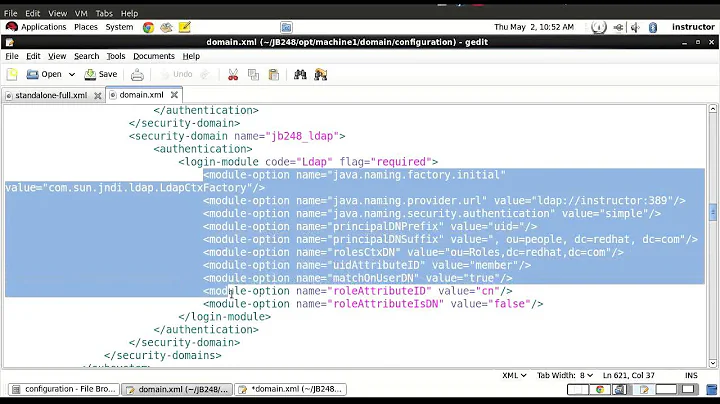The height and width of the screenshot is (404, 720).
Task: Click the network connection icon
Action: coord(619,28)
